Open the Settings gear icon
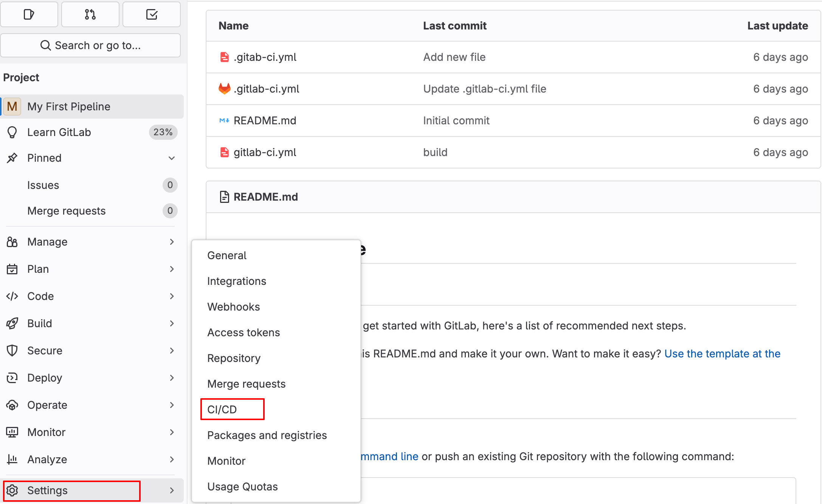Screen dimensions: 822x504 (x=12, y=490)
